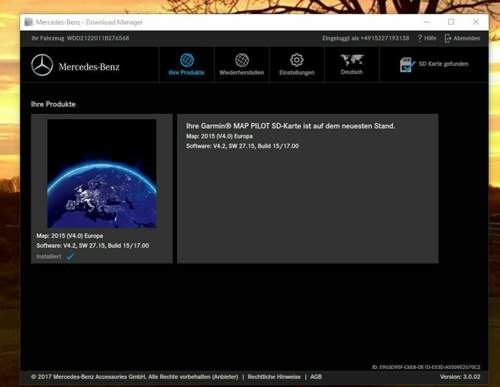Click the 'Ihr Fahrzeug' vehicle ID text
The width and height of the screenshot is (500, 387).
point(80,38)
